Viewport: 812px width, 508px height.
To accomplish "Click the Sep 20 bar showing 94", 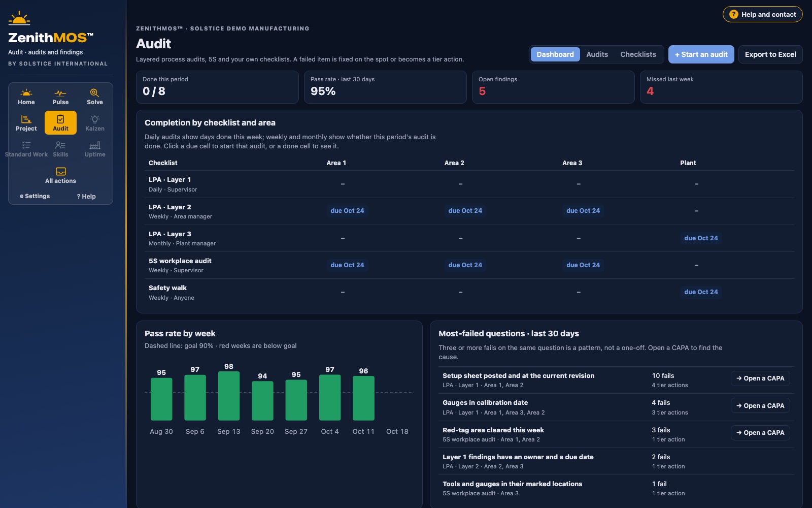I will tap(262, 401).
